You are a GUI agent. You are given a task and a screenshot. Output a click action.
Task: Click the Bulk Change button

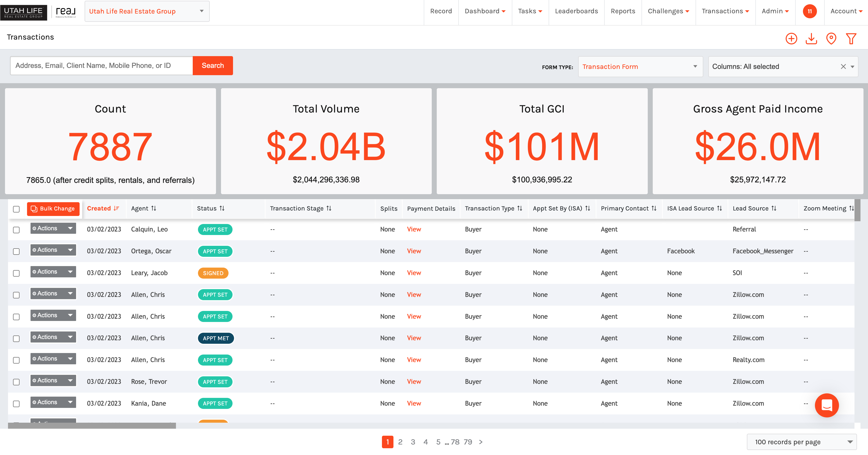(53, 209)
